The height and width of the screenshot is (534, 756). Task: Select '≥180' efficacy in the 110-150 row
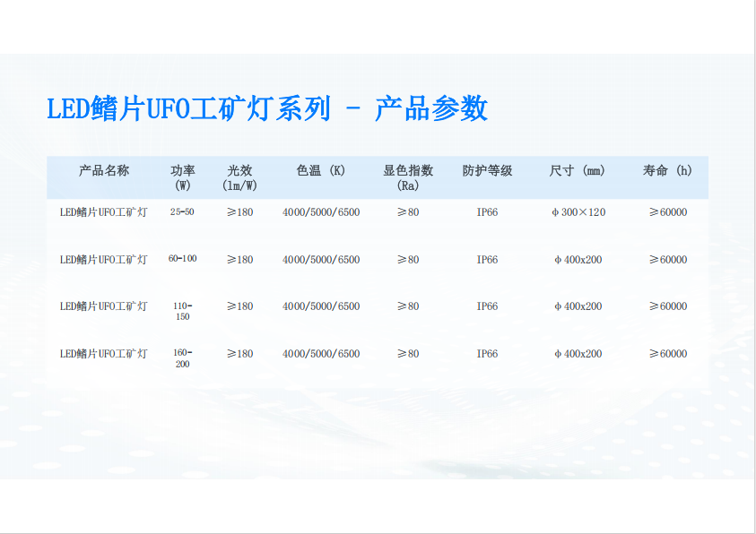240,306
